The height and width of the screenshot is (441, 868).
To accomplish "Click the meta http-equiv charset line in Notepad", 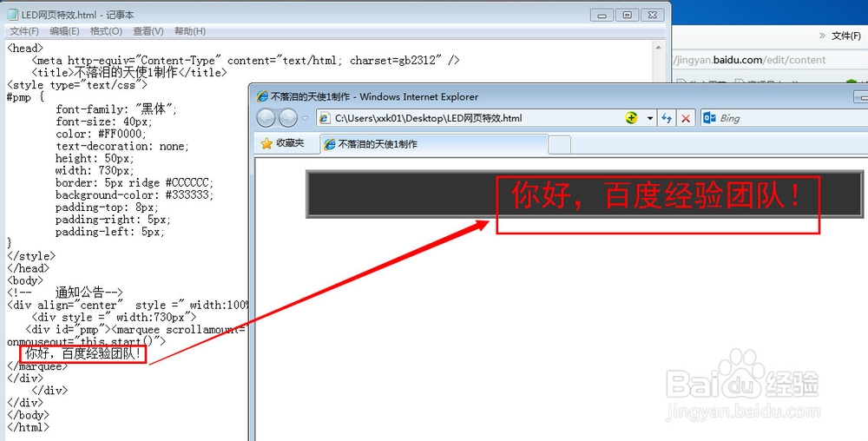I will tap(246, 60).
